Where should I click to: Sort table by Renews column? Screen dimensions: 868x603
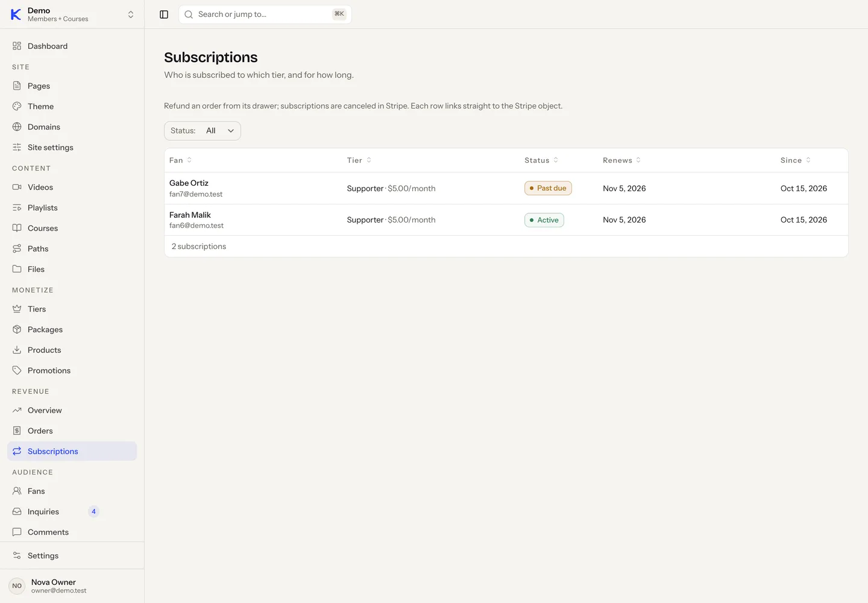[x=621, y=160]
